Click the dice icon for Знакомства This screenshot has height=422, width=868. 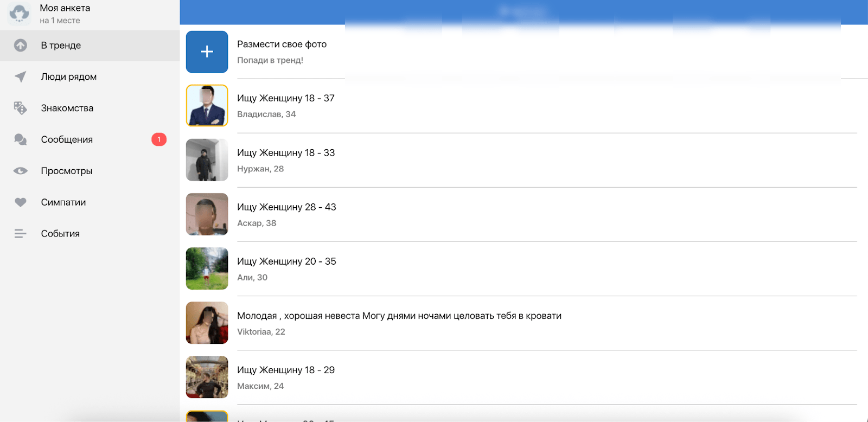point(21,108)
